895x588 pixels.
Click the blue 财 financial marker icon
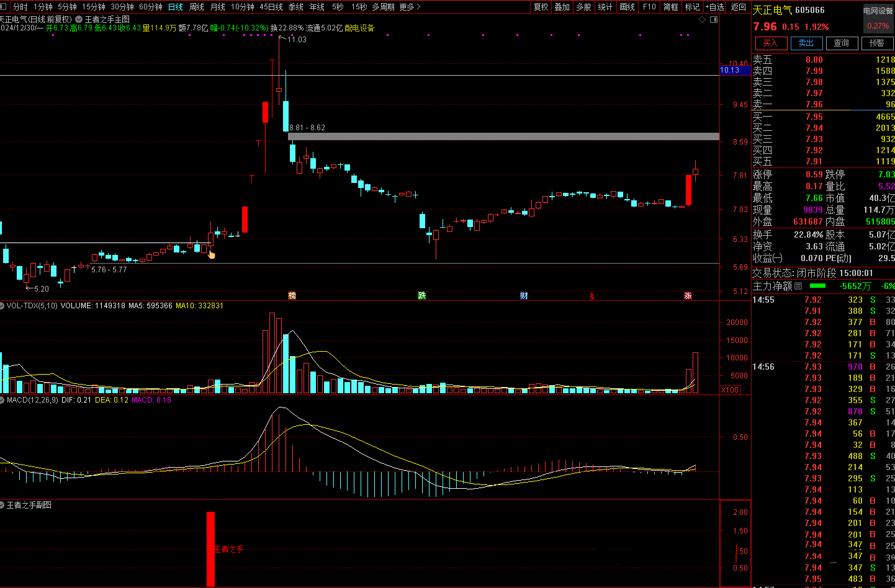pos(524,296)
